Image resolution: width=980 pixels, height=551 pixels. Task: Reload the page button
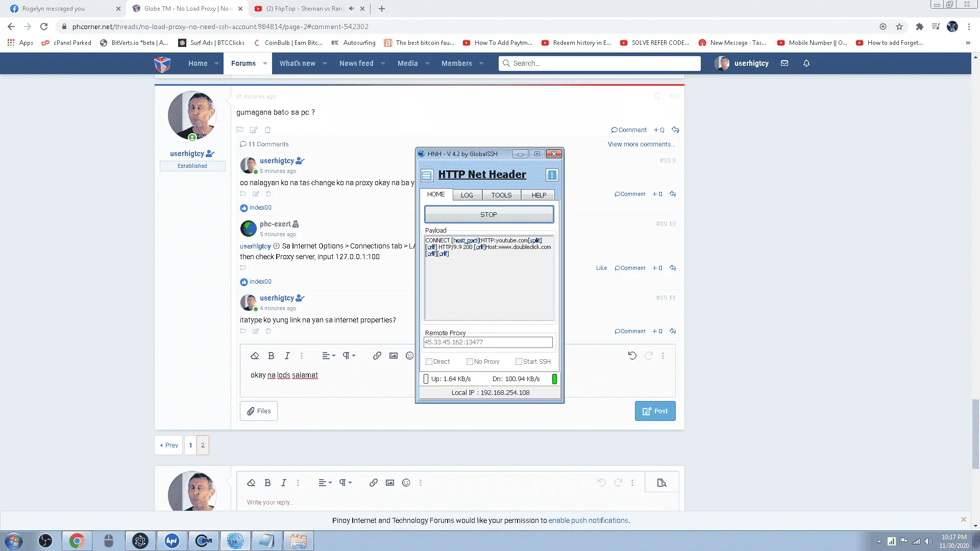click(44, 27)
